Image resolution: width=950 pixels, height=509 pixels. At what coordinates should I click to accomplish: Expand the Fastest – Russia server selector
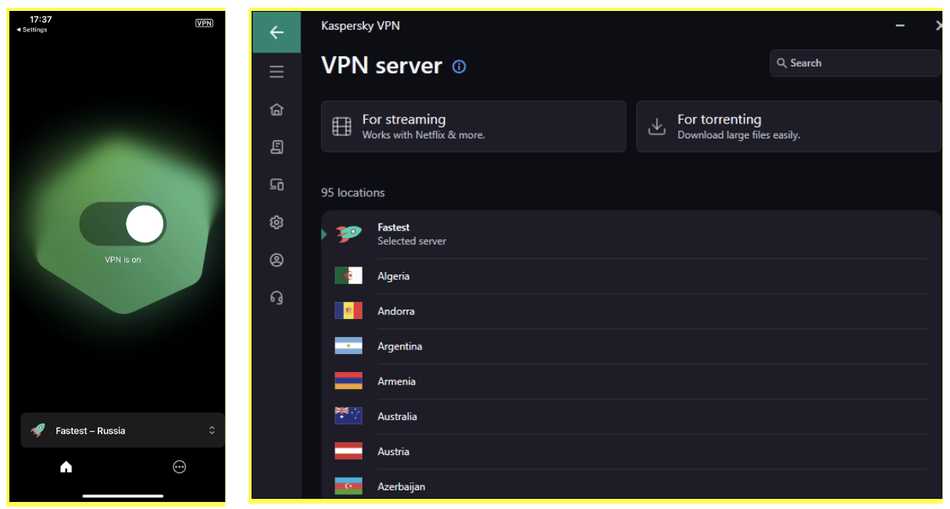pyautogui.click(x=122, y=430)
